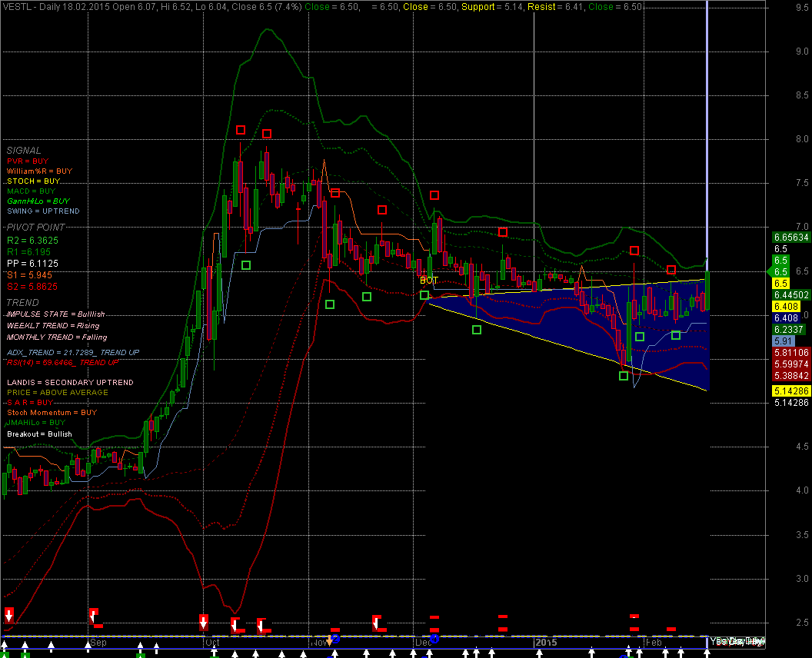
Task: Select the 'Breakout = Bullish' status text
Action: coord(39,434)
